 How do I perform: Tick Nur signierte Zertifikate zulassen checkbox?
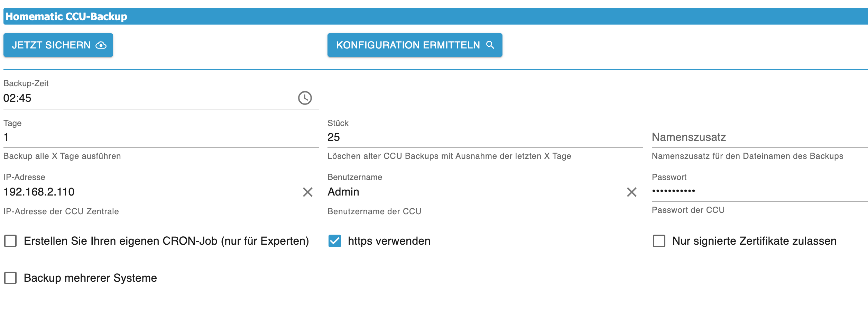pos(659,241)
